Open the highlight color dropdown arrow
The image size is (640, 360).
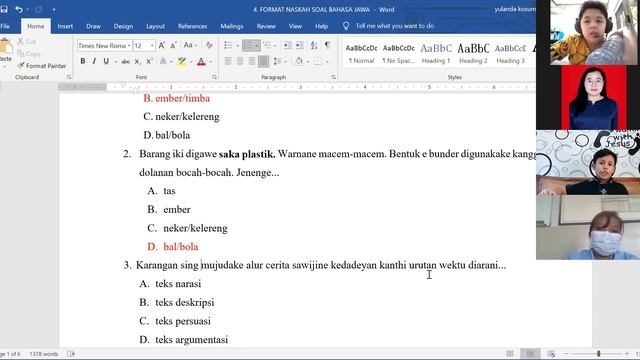(191, 62)
